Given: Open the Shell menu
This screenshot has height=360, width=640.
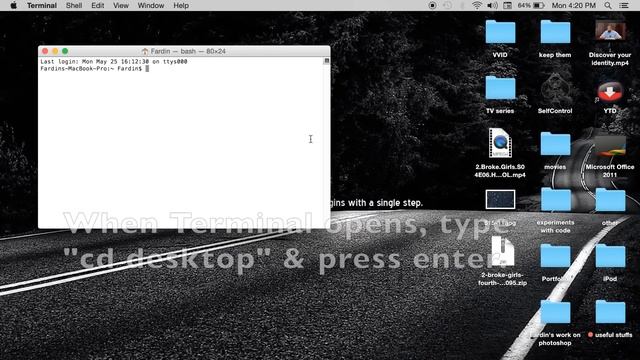Looking at the screenshot, I should pos(74,5).
